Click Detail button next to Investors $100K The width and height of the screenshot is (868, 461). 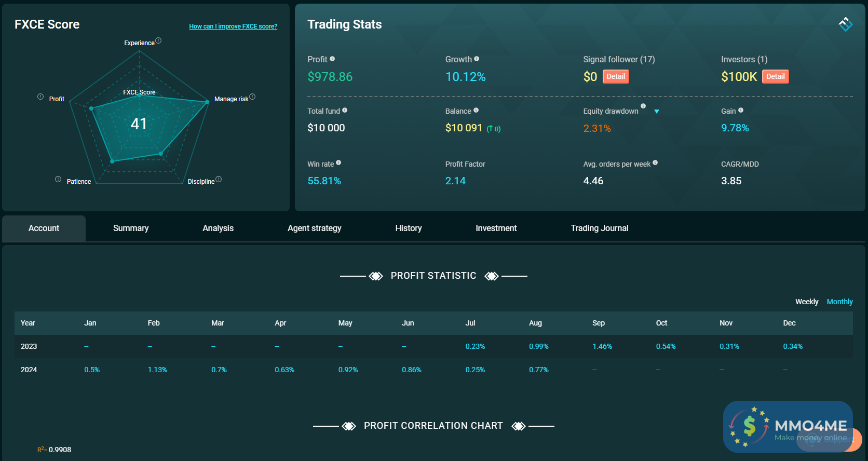pos(775,76)
